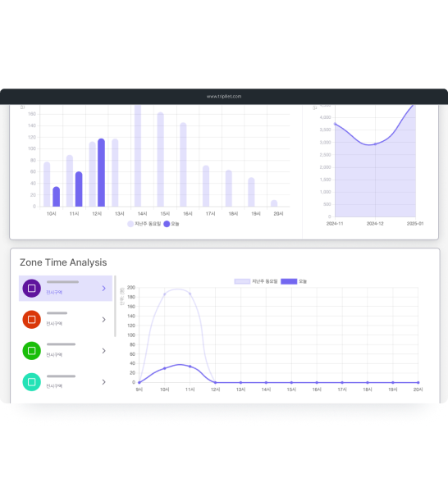
Task: Click the Zone Time Analysis heading
Action: [x=63, y=262]
